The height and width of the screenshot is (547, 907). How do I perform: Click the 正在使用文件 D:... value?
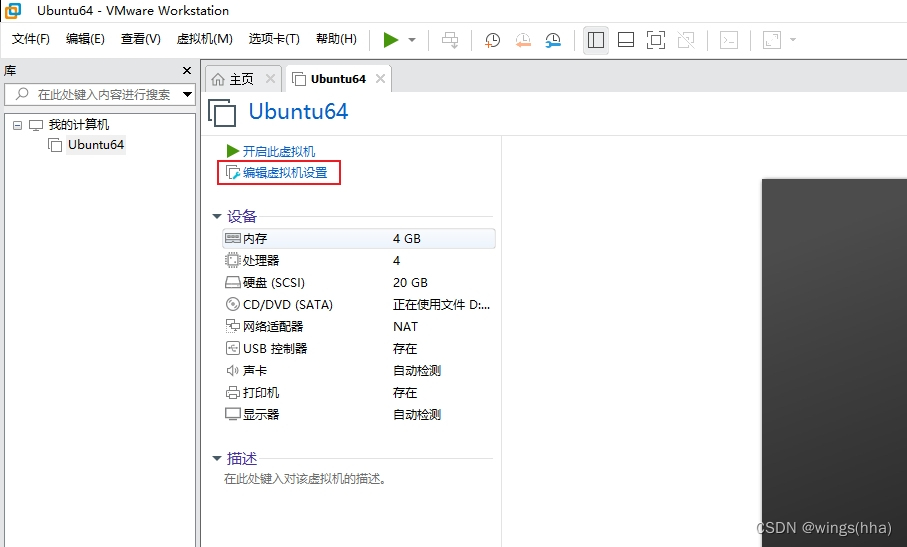pos(441,305)
